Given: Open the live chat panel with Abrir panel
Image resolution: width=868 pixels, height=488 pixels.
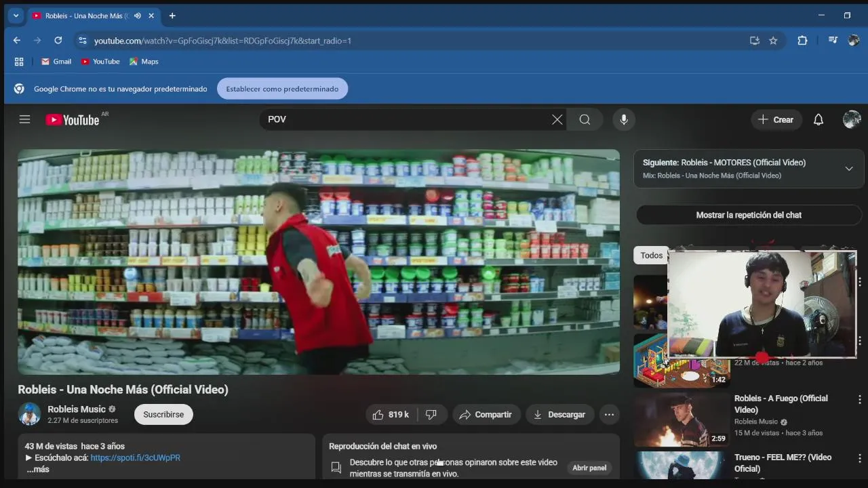Looking at the screenshot, I should pyautogui.click(x=589, y=468).
